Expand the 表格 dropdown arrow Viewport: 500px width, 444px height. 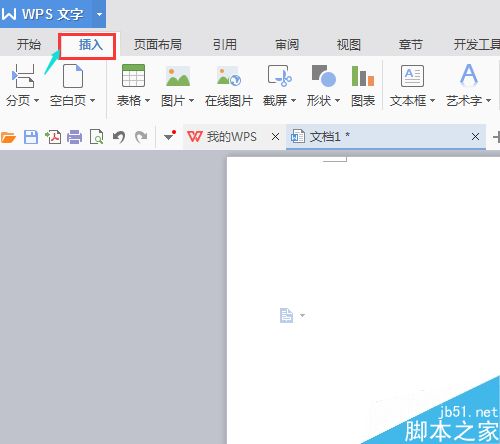[147, 100]
